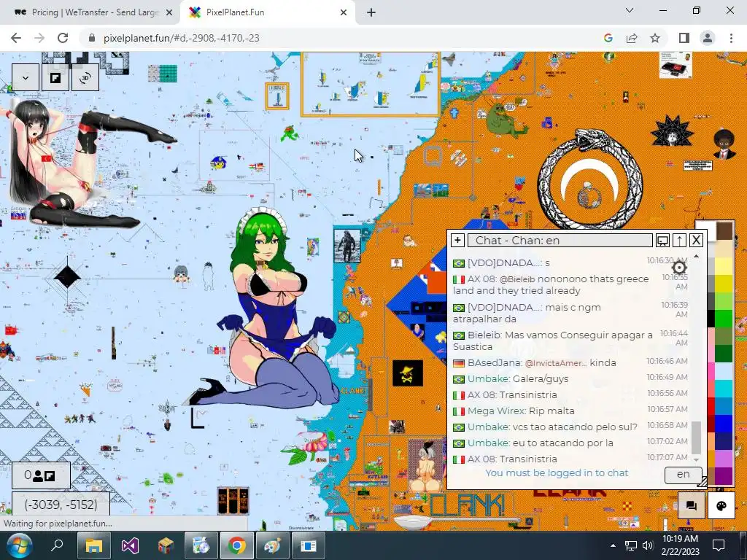Select the purple color swatch
Viewport: 747px width, 560px height.
[x=724, y=475]
